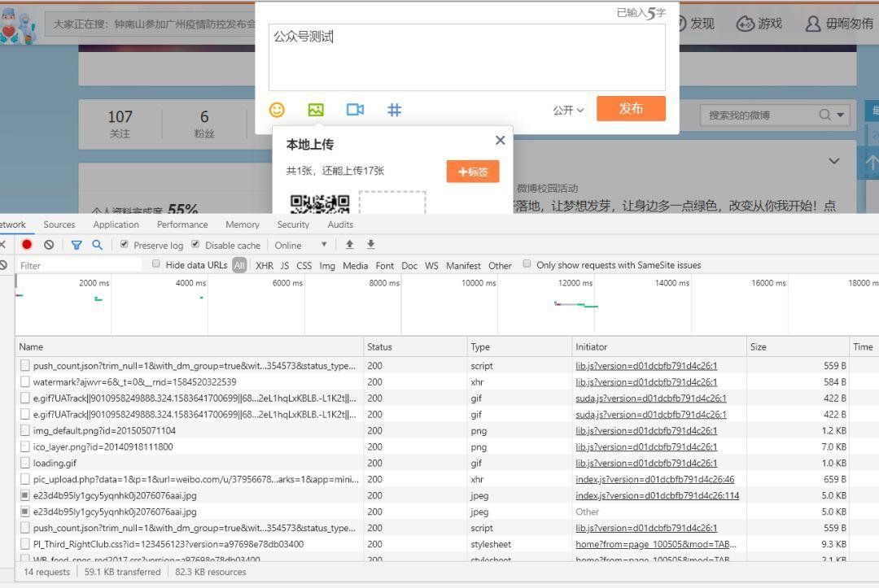Select the img_default.png request row

tap(448, 431)
